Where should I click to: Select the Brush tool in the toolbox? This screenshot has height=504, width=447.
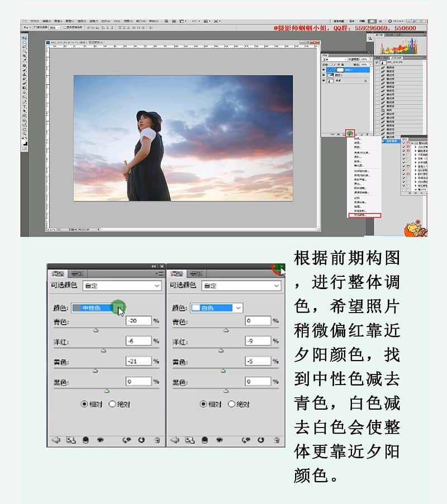25,69
